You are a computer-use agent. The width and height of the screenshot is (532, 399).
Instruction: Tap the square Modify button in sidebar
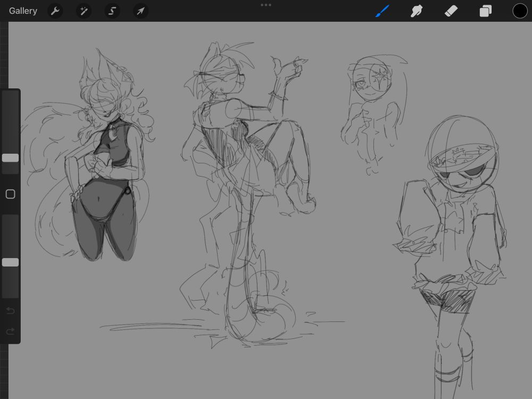(10, 194)
